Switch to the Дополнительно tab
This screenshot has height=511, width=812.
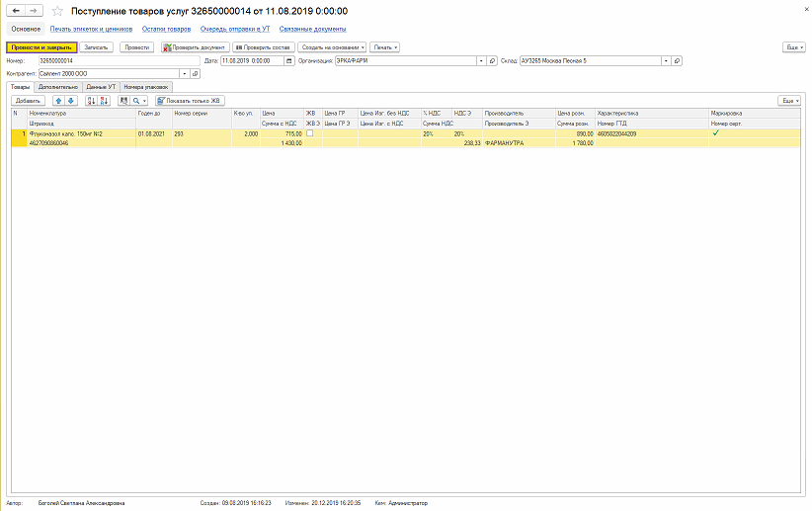click(57, 87)
